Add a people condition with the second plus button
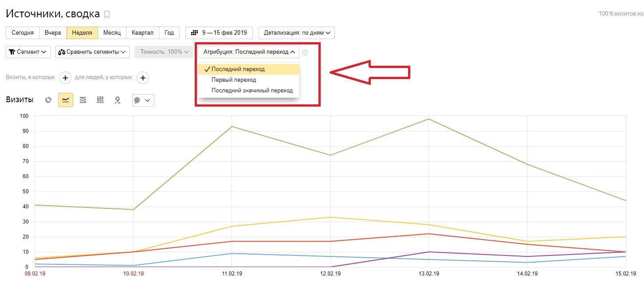 coord(143,78)
